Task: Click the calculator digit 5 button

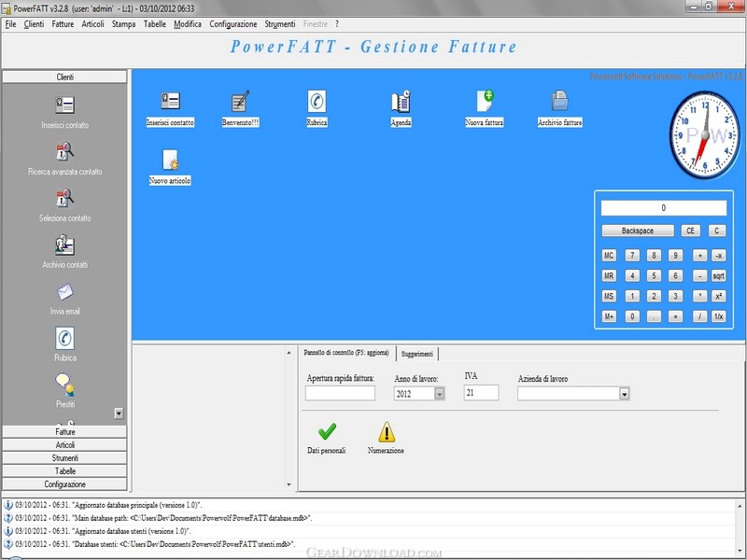Action: 654,276
